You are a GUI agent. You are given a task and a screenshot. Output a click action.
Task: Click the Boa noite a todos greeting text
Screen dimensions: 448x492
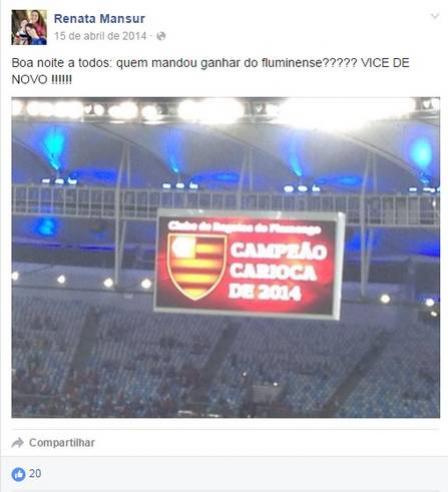(61, 63)
